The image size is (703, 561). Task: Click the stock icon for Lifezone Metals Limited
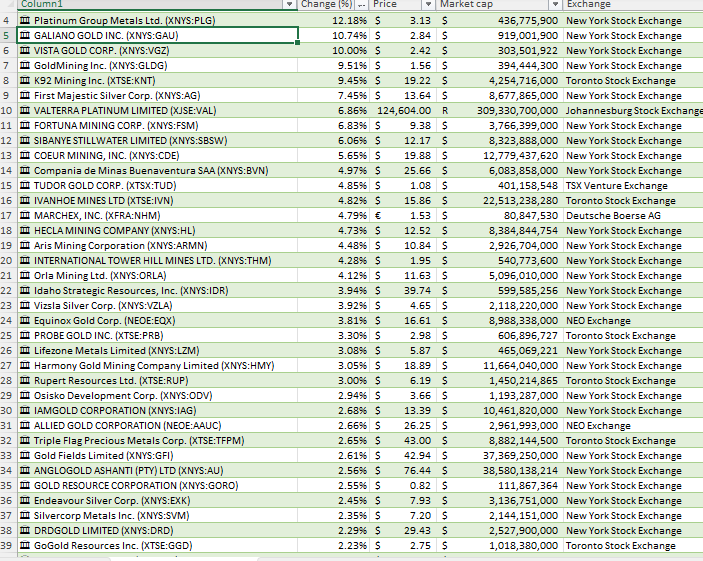[25, 350]
